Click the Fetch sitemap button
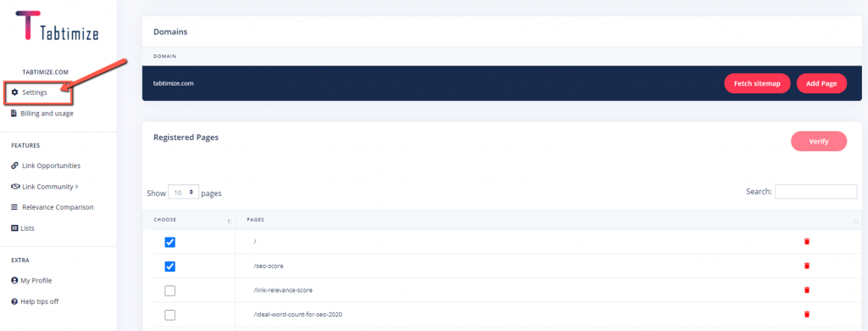 click(757, 83)
